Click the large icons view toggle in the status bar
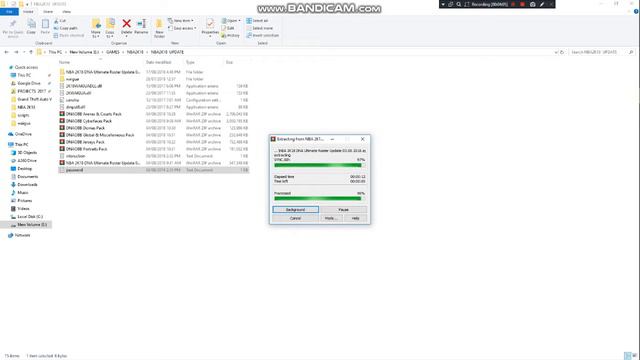 pos(635,356)
